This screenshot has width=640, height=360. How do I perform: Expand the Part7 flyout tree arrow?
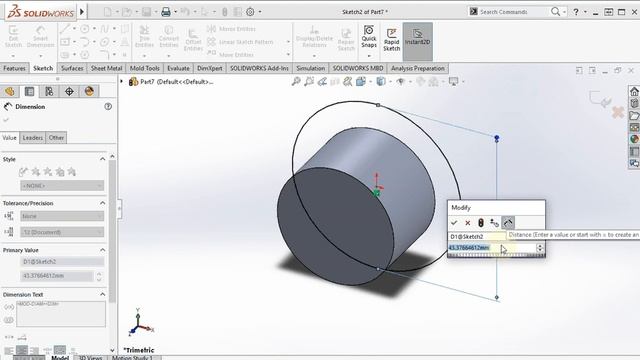[x=122, y=82]
